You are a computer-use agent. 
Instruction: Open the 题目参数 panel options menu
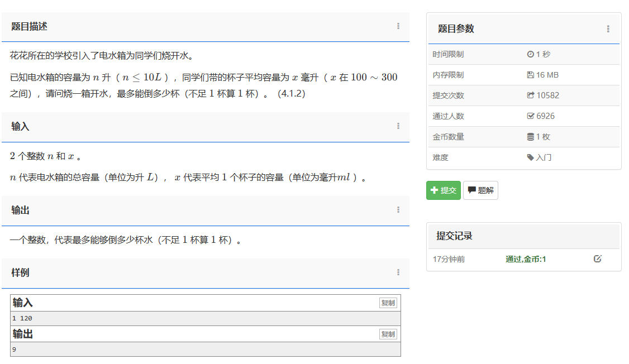tap(608, 29)
